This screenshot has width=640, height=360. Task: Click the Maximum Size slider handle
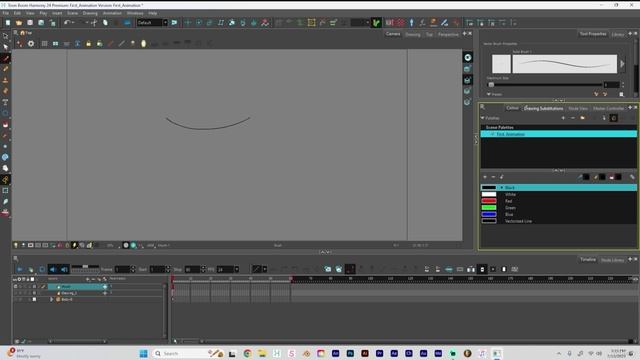point(491,84)
